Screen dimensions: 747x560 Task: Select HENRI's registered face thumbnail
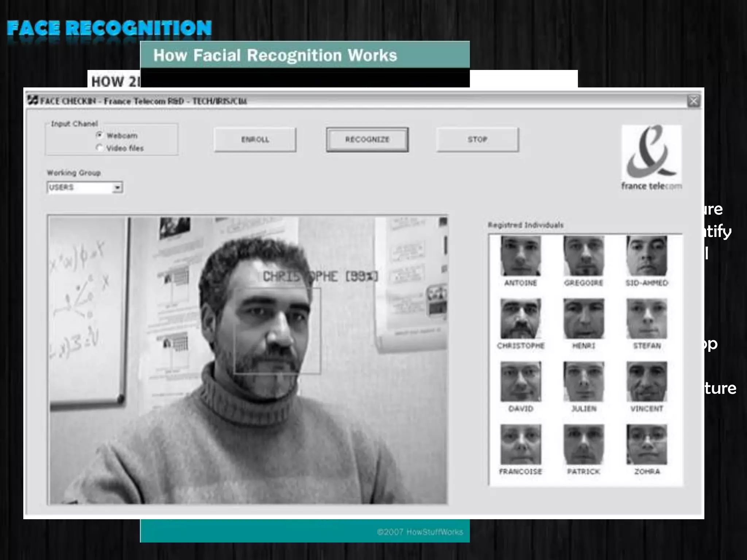[x=584, y=319]
